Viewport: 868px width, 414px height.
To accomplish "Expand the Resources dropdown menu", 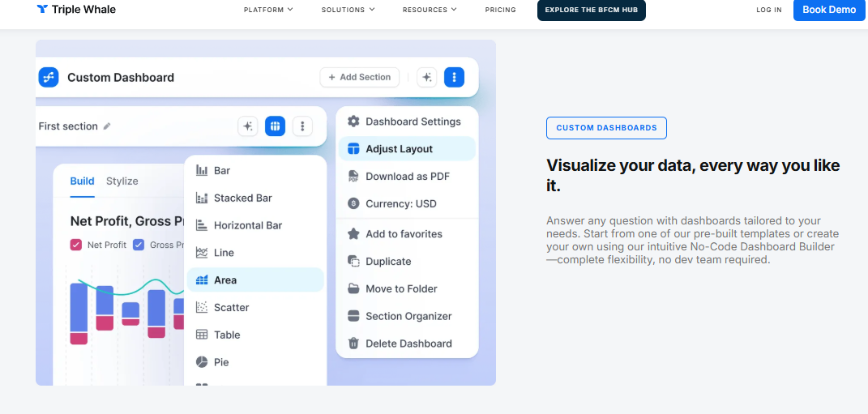I will 430,10.
